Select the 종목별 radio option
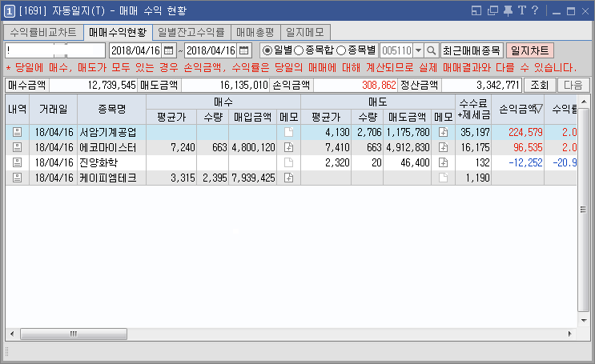595x364 pixels. click(341, 50)
